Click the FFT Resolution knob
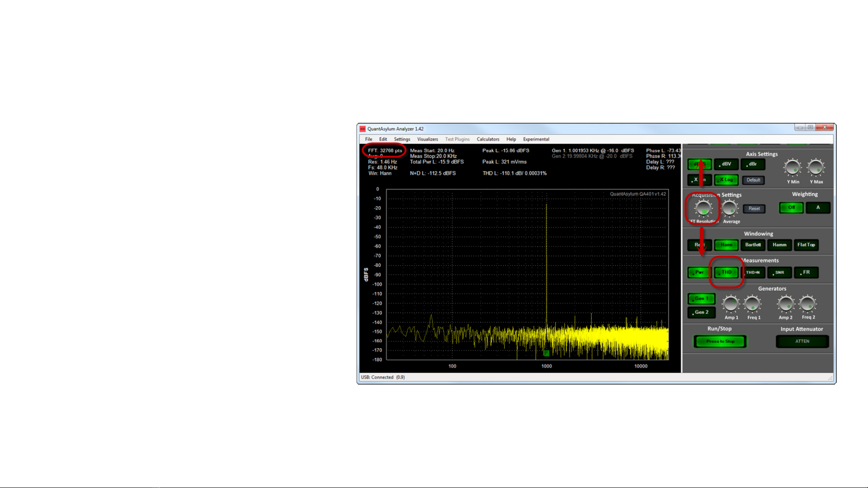868x488 pixels. 703,209
